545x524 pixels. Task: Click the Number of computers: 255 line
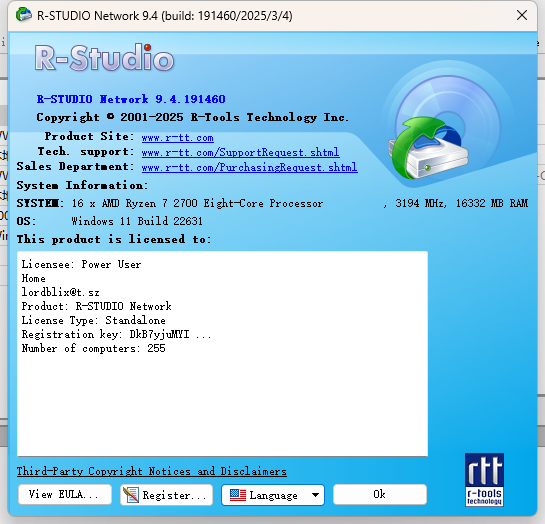tap(93, 348)
